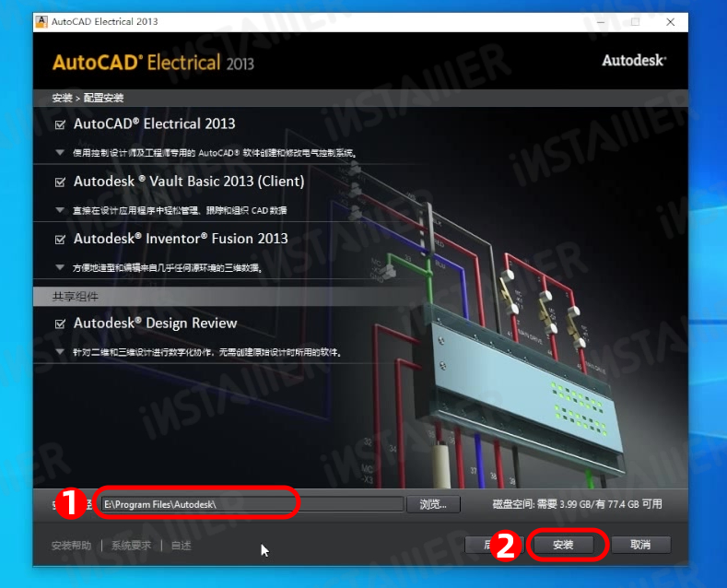This screenshot has width=727, height=588.
Task: Click the 取消 cancel button
Action: tap(640, 545)
